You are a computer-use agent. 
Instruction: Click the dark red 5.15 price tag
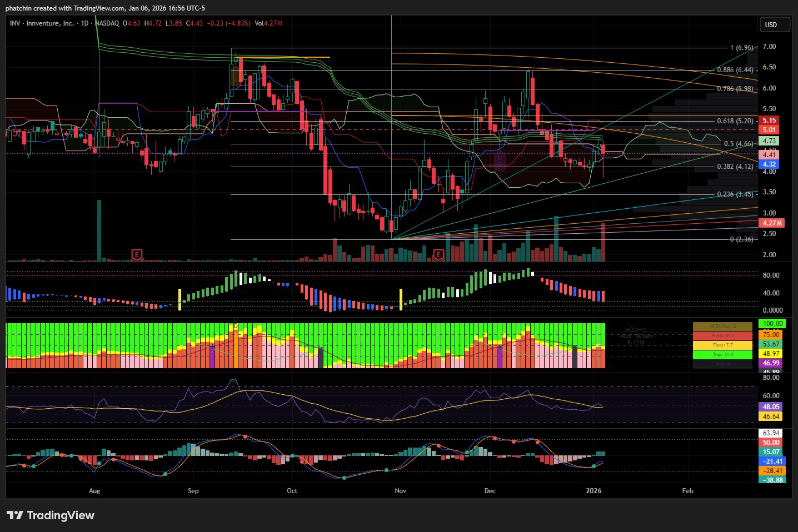pyautogui.click(x=769, y=121)
